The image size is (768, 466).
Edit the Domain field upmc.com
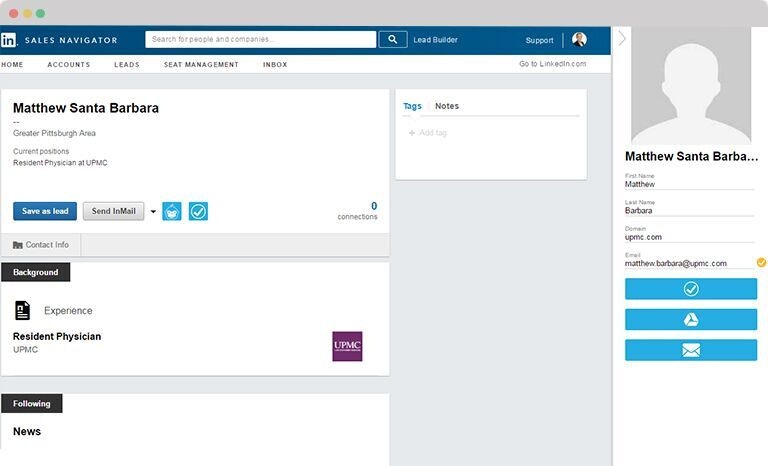(689, 238)
